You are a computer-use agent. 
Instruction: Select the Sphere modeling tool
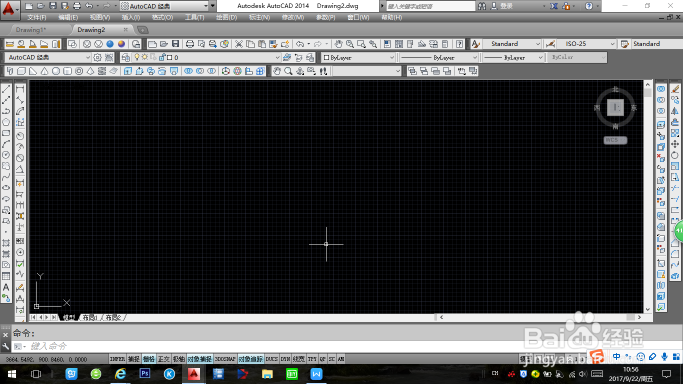56,71
